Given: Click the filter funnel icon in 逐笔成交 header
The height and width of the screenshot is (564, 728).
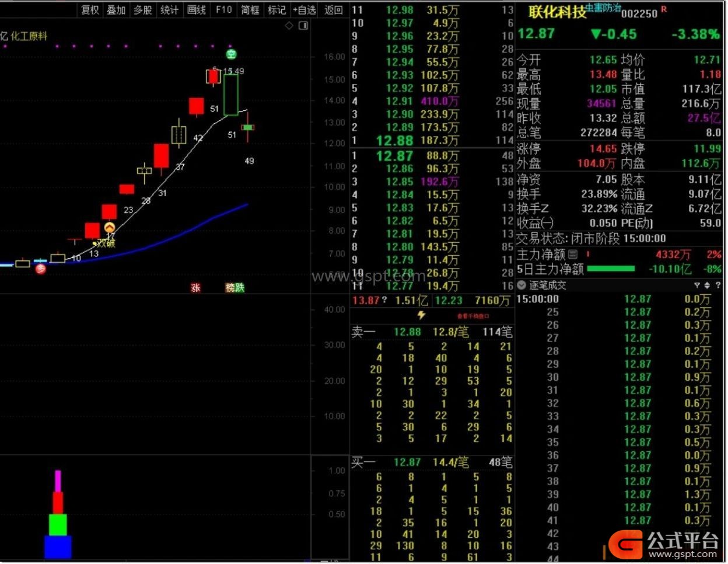Looking at the screenshot, I should 696,286.
